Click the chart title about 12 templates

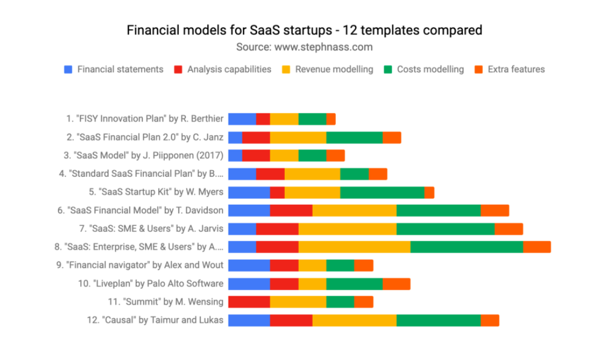click(304, 30)
